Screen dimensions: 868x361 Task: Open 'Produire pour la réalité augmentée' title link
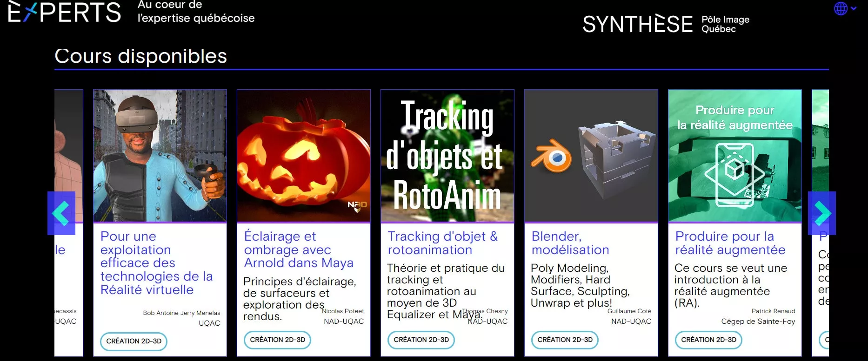pos(730,243)
